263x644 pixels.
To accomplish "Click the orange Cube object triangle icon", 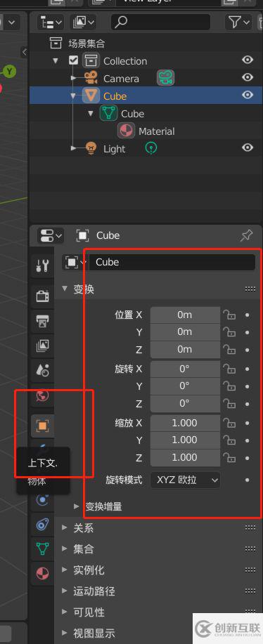I will [x=91, y=96].
